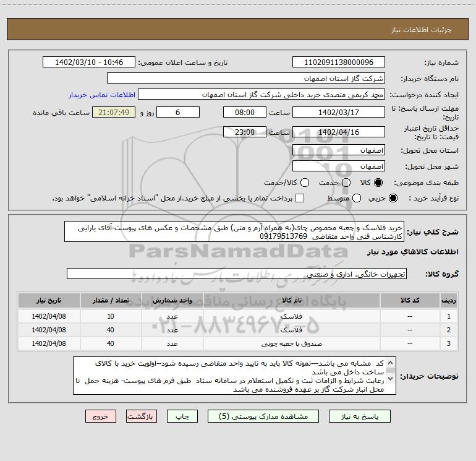476x461 pixels.
Task: Open مشاهده مدارک پیوستی (5) button
Action: (263, 416)
